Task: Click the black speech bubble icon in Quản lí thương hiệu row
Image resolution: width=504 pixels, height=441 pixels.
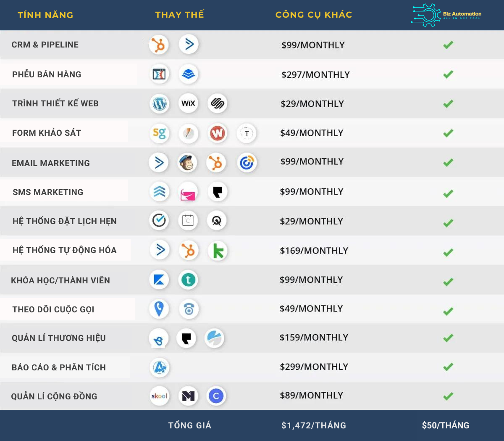Action: click(186, 338)
